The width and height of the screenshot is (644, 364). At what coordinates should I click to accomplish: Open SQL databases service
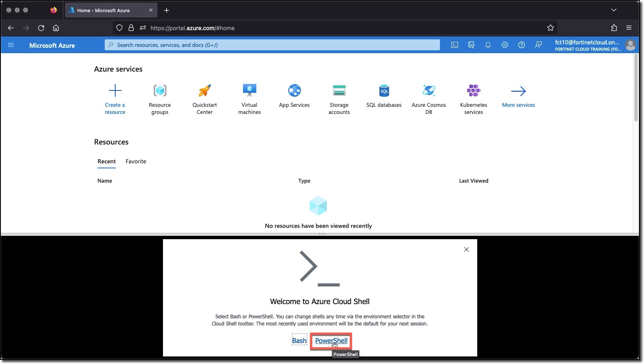coord(384,96)
